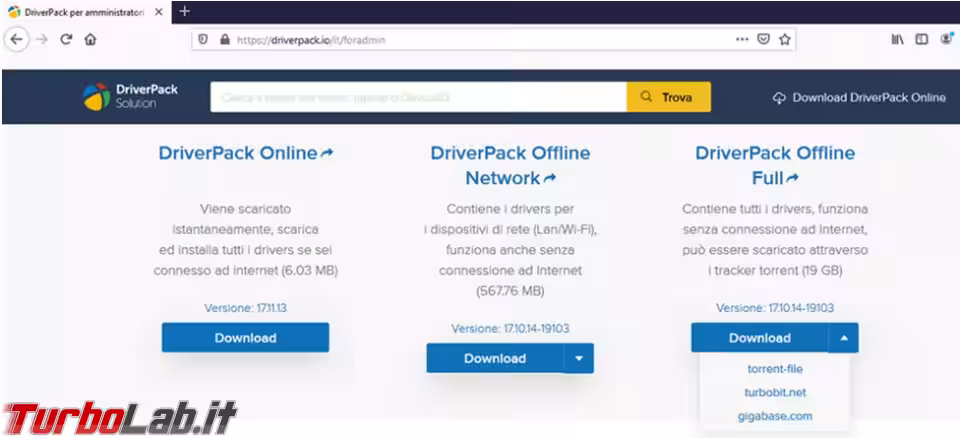The image size is (960, 438).
Task: Click the Versione: 17.11.13 text
Action: pos(246,308)
